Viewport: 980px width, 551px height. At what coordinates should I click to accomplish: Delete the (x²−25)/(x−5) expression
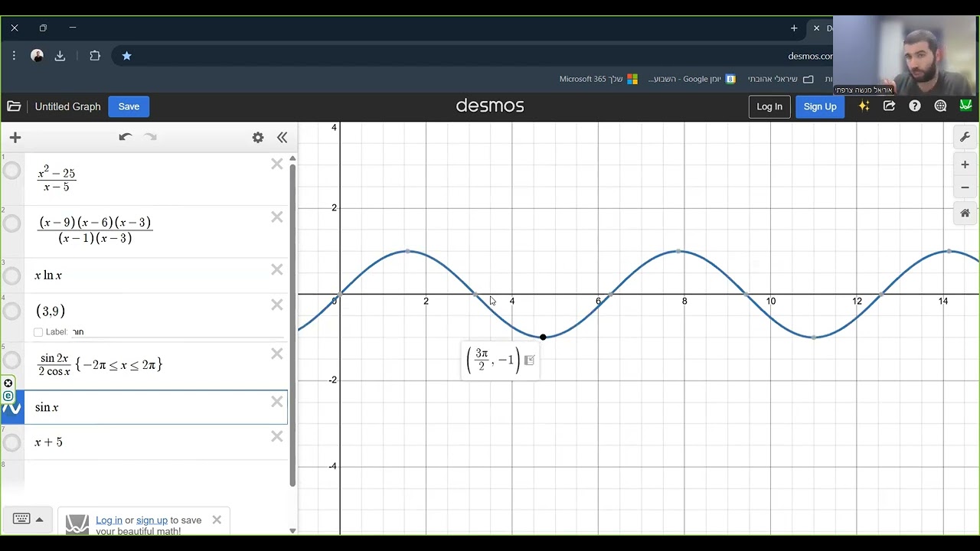coord(277,164)
